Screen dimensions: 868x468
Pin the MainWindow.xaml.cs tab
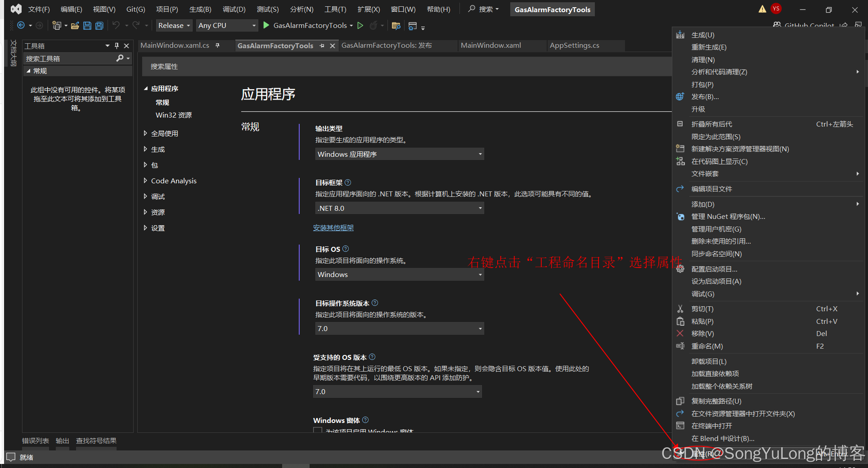tap(217, 45)
